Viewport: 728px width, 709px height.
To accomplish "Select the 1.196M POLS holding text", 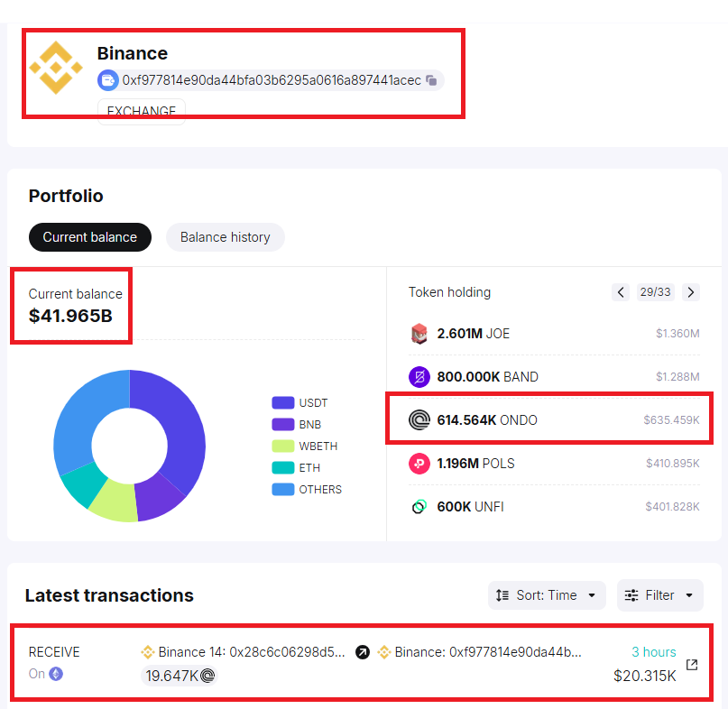I will 476,464.
